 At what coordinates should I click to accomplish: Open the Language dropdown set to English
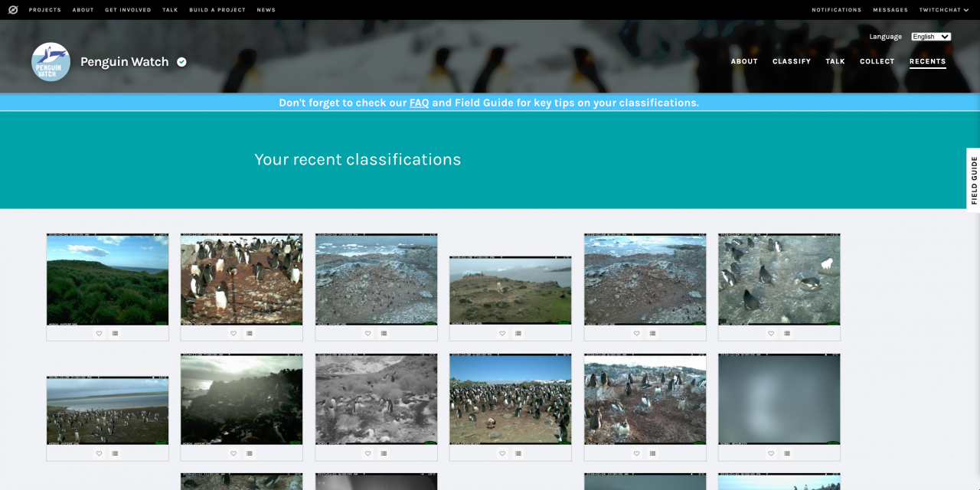point(931,37)
